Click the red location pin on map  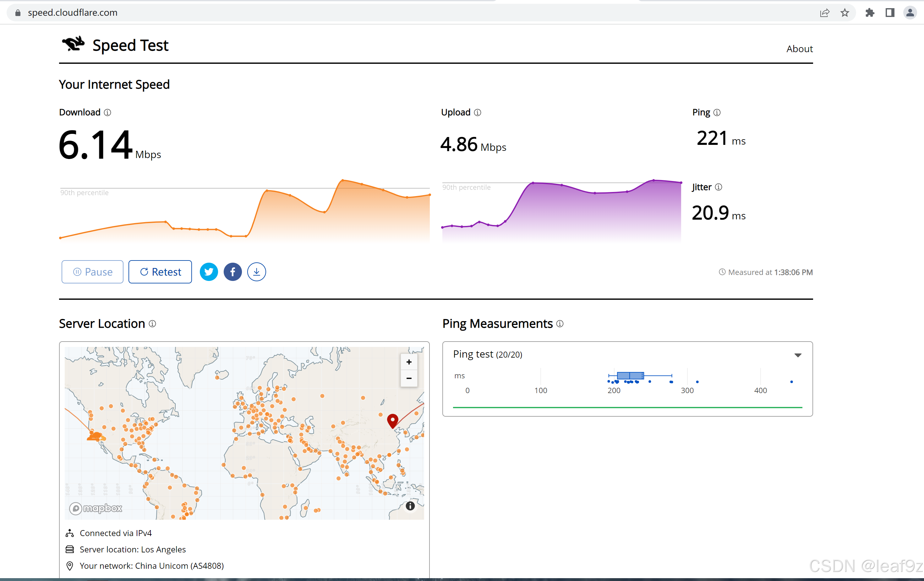(392, 420)
